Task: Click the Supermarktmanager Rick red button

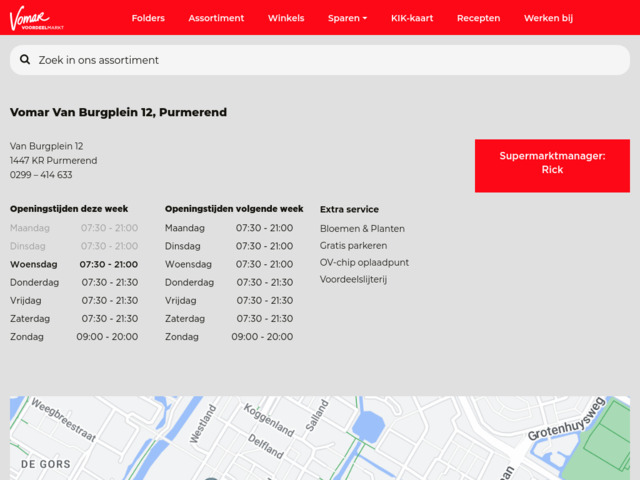Action: [x=552, y=163]
